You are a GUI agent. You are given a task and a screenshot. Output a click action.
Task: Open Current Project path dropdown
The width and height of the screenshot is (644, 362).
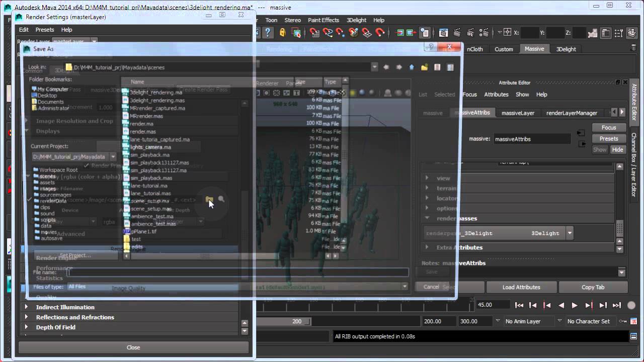pos(113,157)
